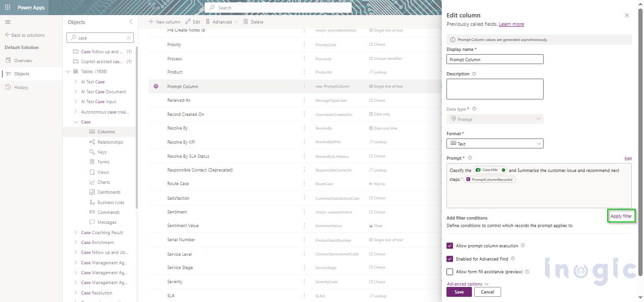This screenshot has width=644, height=302.
Task: Expand the Case Coaching Result node
Action: pos(76,232)
